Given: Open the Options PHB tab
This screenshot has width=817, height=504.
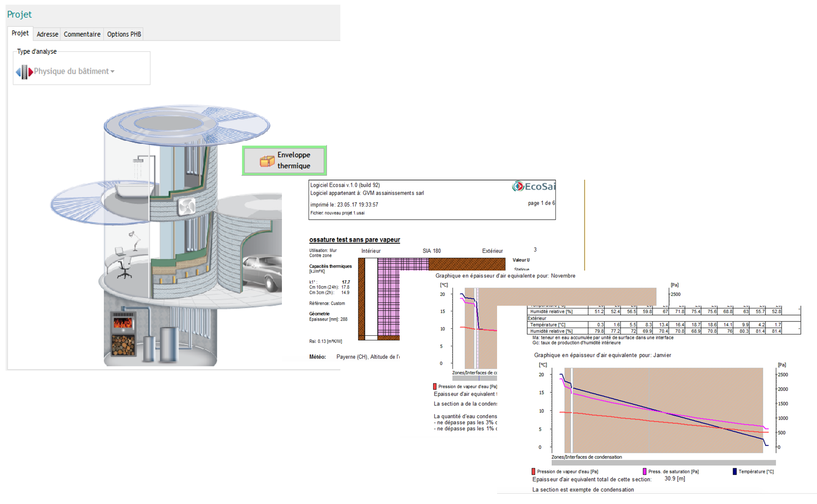Looking at the screenshot, I should click(124, 34).
